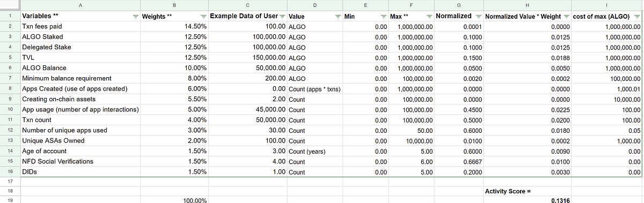This screenshot has width=644, height=203.
Task: Click the 150,000.00 example data cell
Action: tap(247, 58)
